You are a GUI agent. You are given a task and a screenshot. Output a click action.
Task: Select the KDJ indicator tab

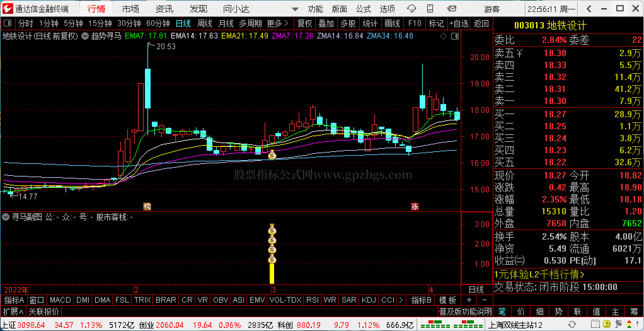[x=369, y=300]
